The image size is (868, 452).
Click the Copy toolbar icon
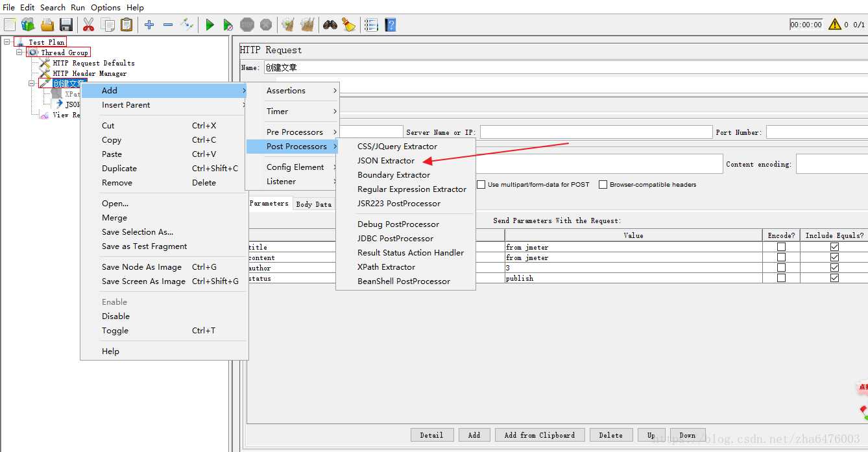(x=108, y=25)
